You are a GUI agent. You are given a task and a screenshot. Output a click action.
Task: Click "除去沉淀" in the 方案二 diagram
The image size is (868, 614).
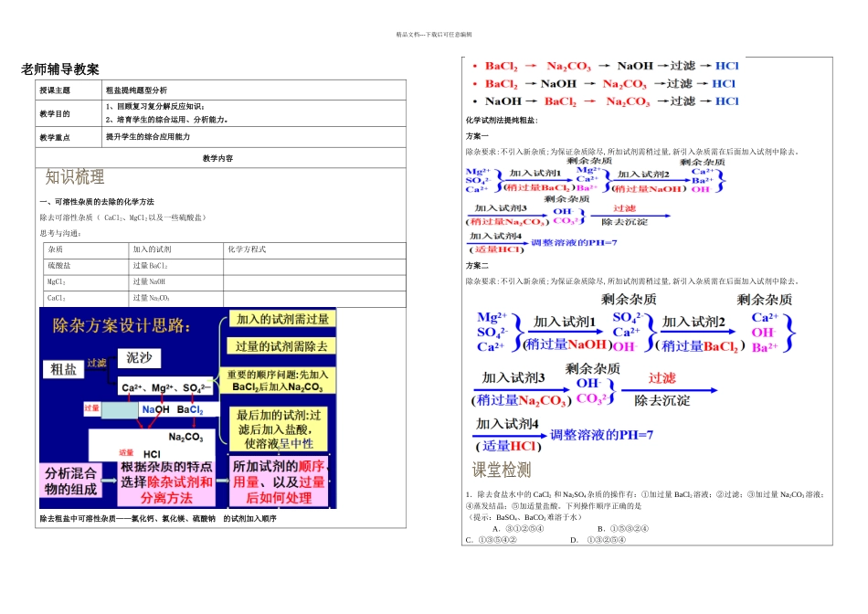tap(662, 400)
